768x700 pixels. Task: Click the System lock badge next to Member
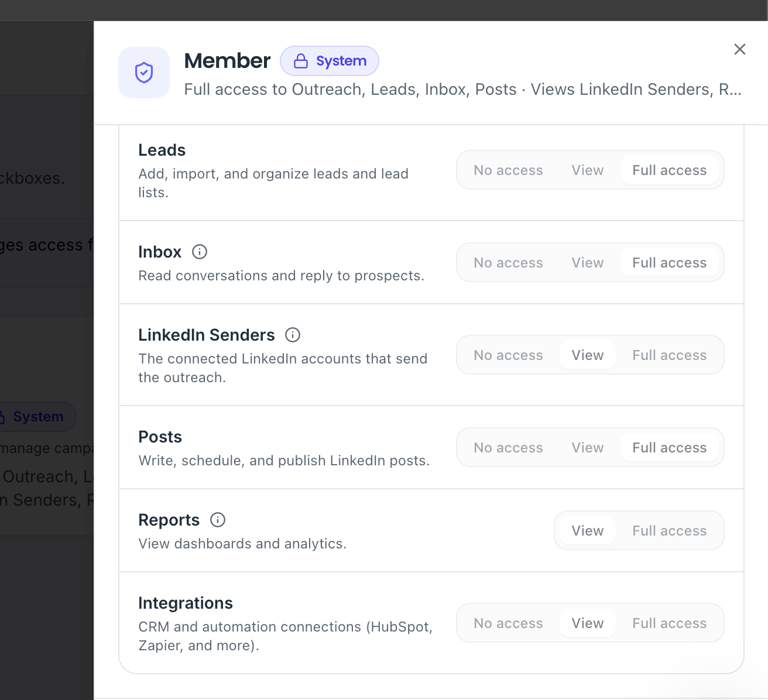(x=330, y=61)
